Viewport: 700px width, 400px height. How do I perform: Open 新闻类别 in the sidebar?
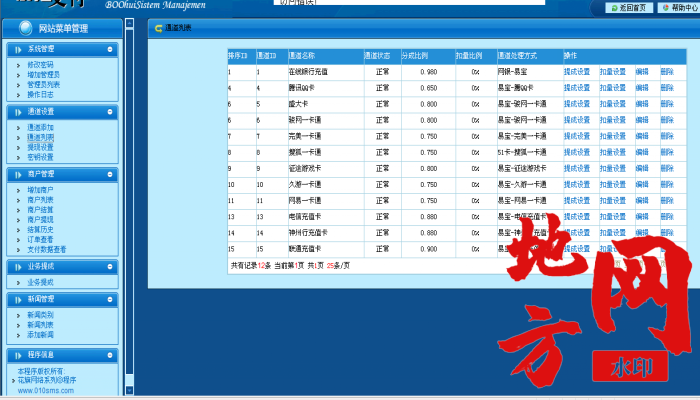click(40, 315)
